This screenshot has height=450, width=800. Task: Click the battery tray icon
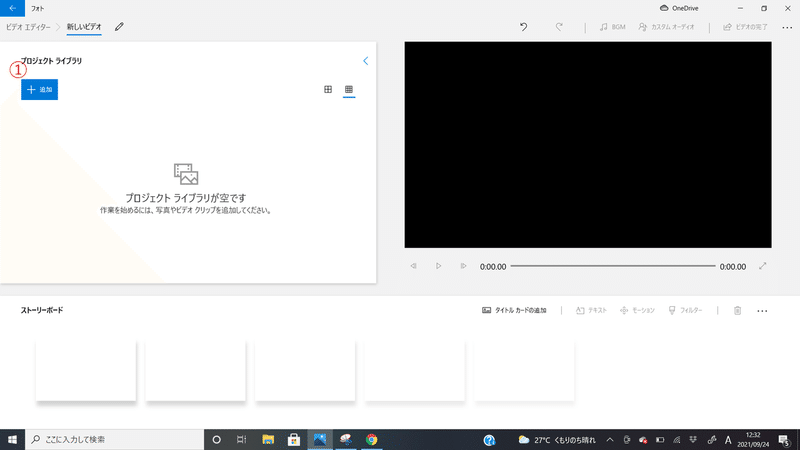(660, 440)
